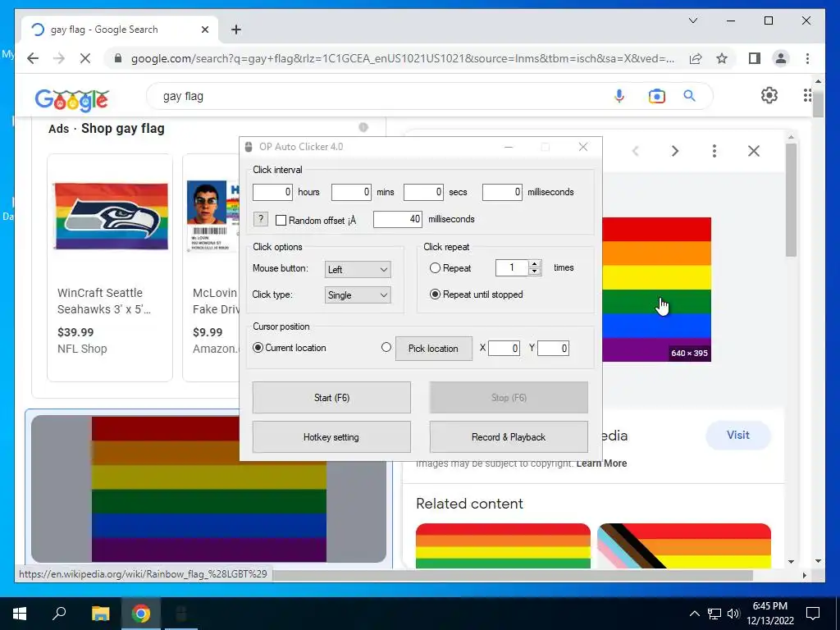Close the gay flag search tab
The width and height of the screenshot is (840, 630).
coord(204,30)
